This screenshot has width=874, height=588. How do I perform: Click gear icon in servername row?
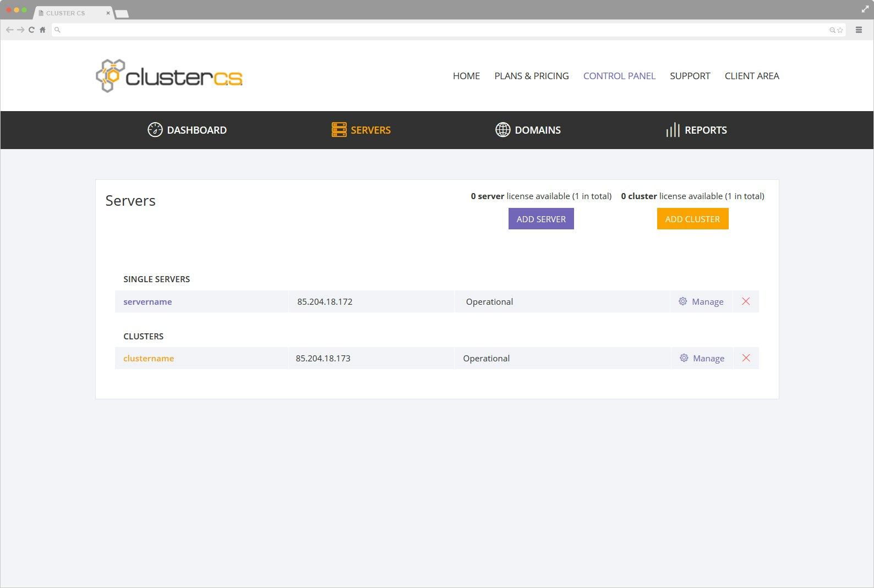click(x=683, y=301)
